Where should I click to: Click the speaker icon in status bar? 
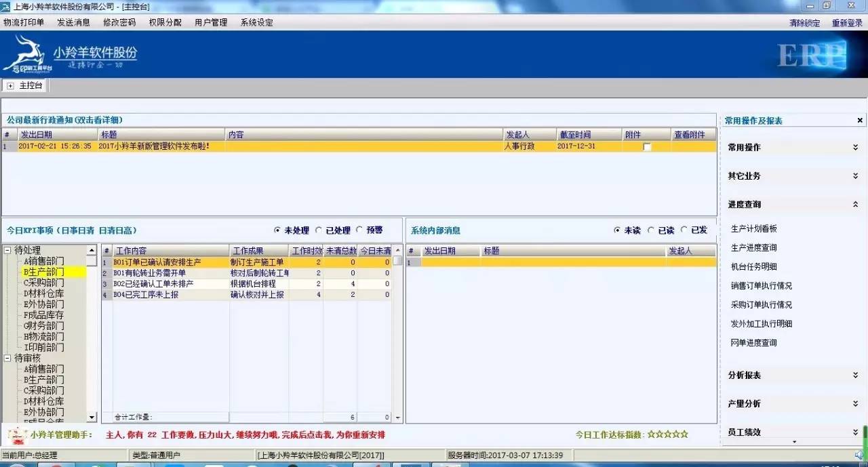(x=859, y=455)
